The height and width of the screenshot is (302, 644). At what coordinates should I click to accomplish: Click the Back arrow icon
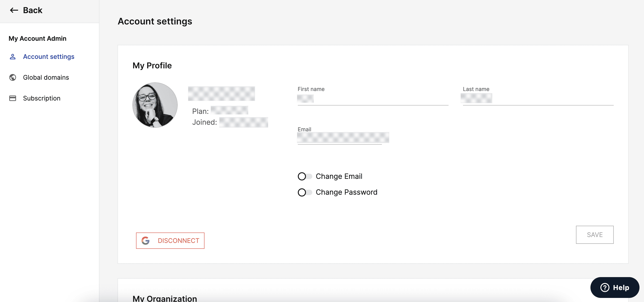[14, 10]
